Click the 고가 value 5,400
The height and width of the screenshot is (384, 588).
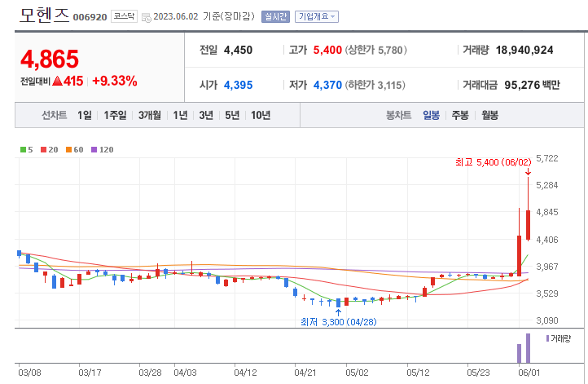coord(327,50)
